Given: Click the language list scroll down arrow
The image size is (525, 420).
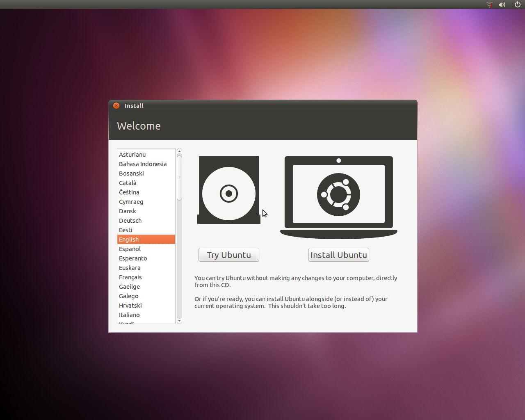Looking at the screenshot, I should click(x=179, y=321).
